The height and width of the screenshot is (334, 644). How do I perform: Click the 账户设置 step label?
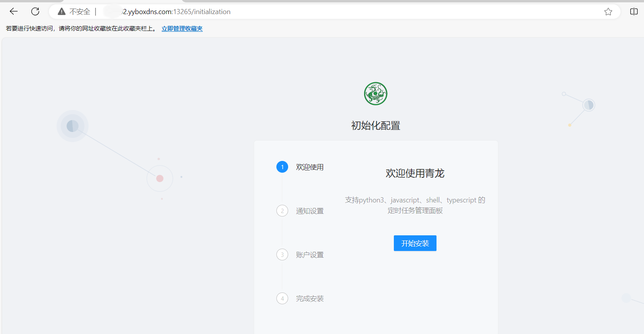pyautogui.click(x=310, y=255)
